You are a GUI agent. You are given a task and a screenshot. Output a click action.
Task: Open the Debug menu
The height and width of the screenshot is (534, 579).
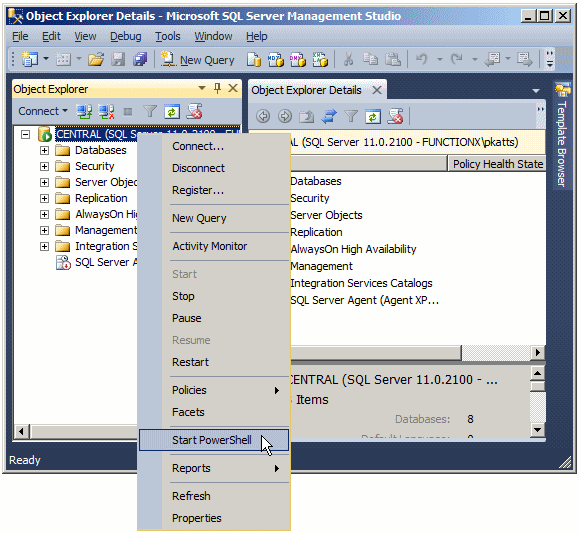126,36
